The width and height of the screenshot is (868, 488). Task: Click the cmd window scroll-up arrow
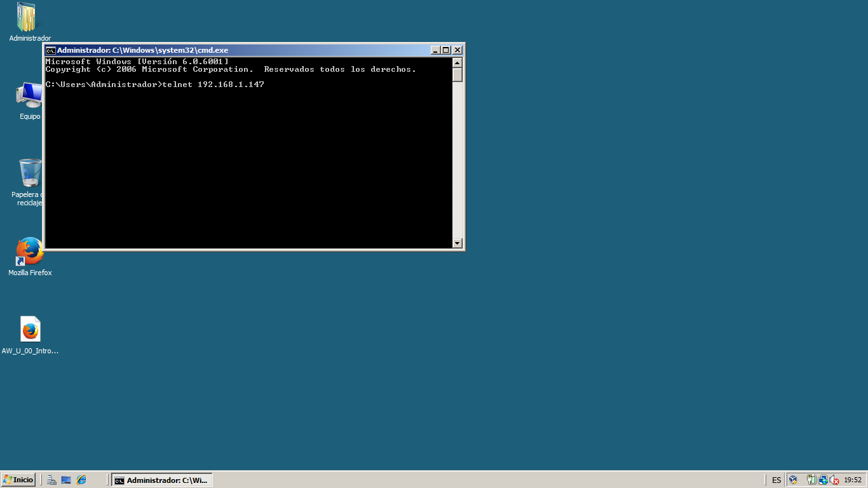pos(458,62)
